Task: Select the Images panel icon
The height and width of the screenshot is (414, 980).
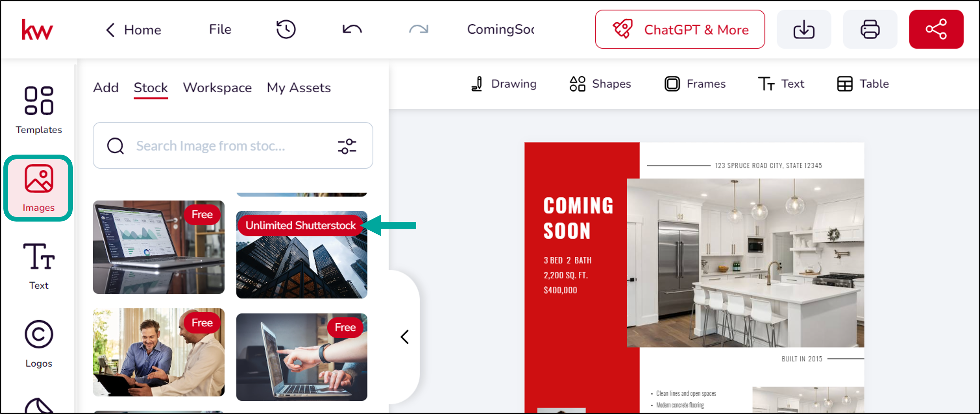Action: pos(39,187)
